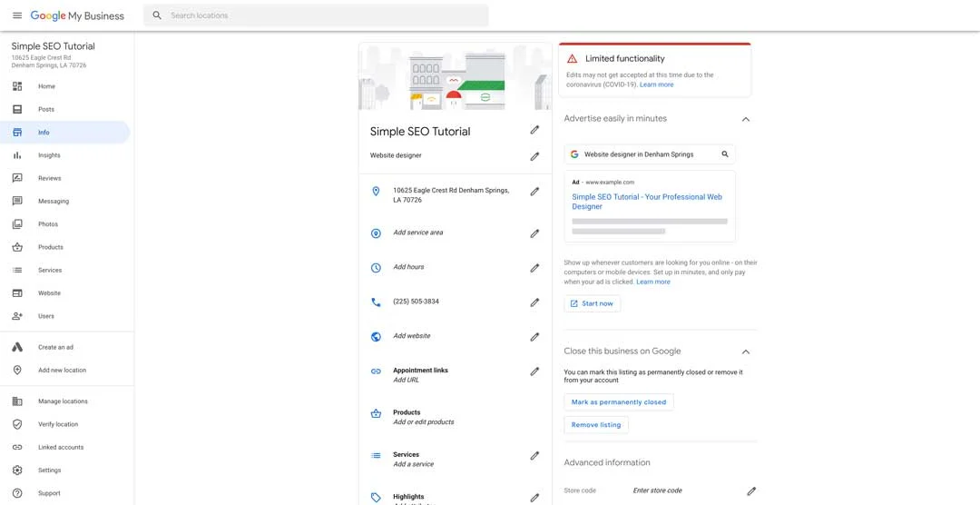980x505 pixels.
Task: Click the Posts icon in sidebar
Action: tap(17, 110)
